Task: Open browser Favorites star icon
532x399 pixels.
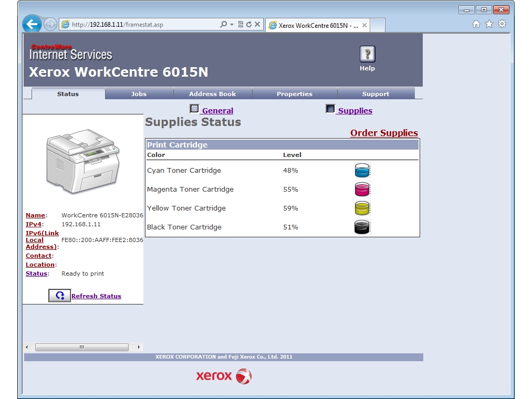Action: [489, 24]
